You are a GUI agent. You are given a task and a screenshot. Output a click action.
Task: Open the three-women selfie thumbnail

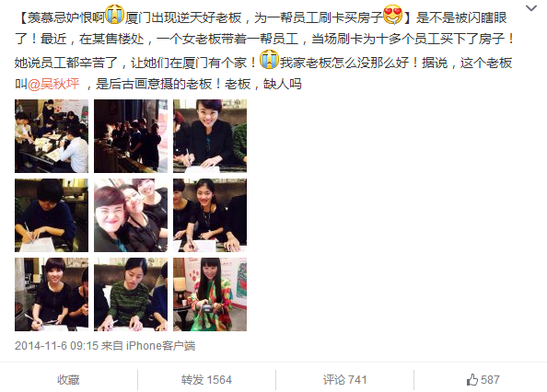point(131,215)
